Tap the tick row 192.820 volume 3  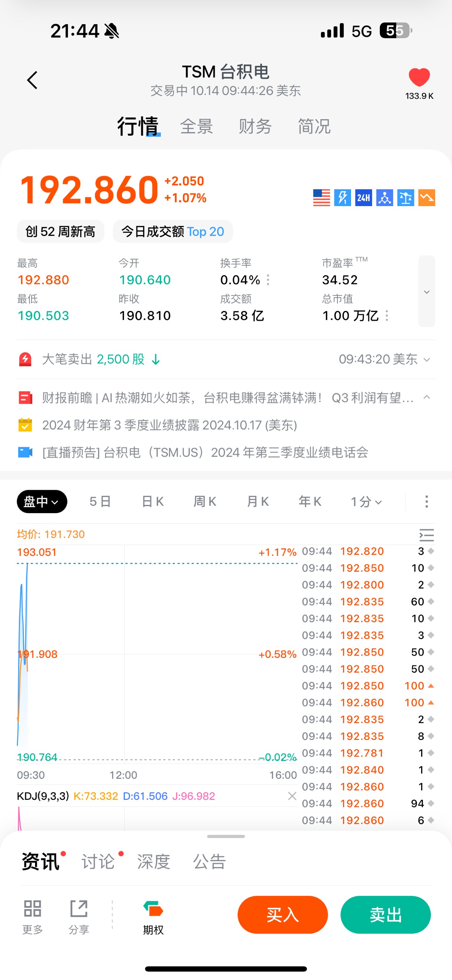coord(368,551)
